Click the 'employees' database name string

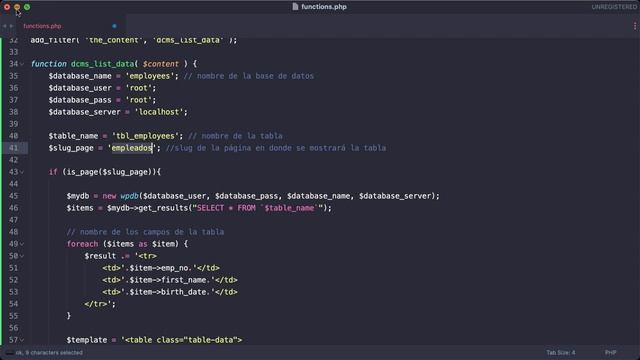point(150,76)
